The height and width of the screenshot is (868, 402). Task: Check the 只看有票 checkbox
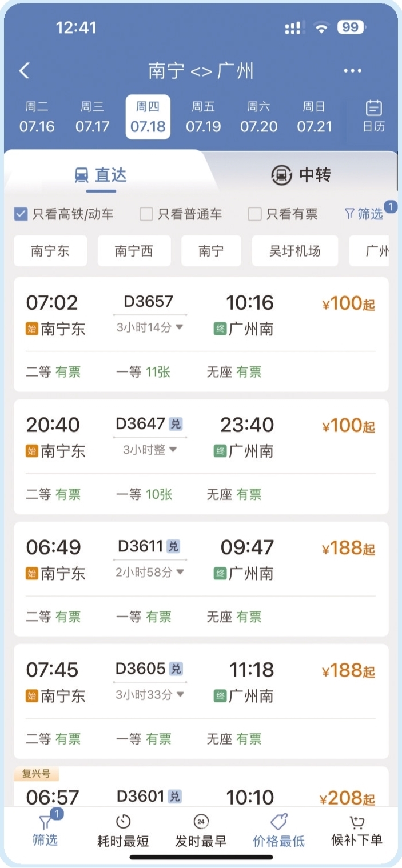click(254, 214)
